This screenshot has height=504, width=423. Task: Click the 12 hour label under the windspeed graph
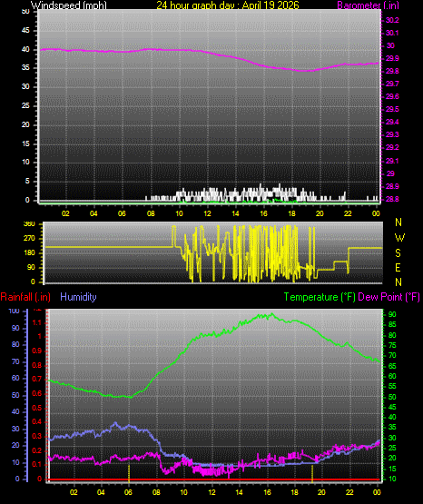[207, 213]
